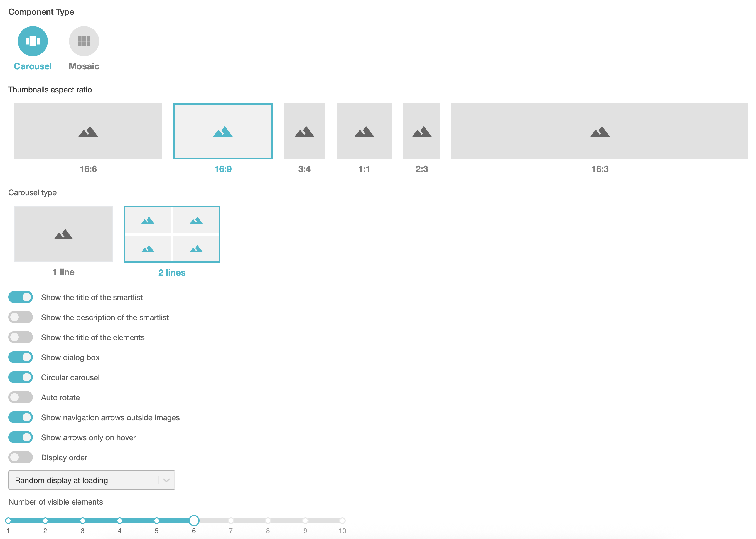Click the 16:3 ratio label
This screenshot has width=756, height=539.
tap(600, 169)
